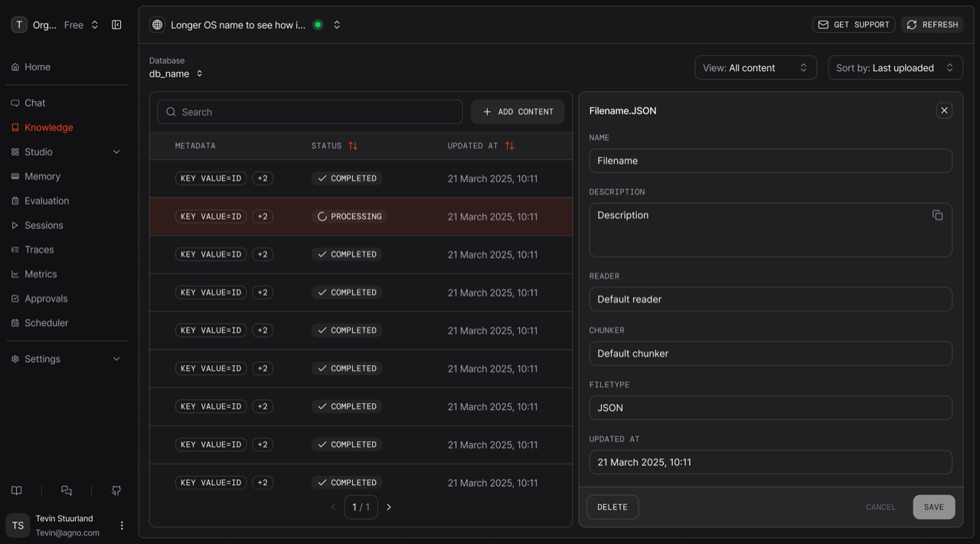Go to the next page arrow
This screenshot has height=544, width=980.
(x=389, y=507)
